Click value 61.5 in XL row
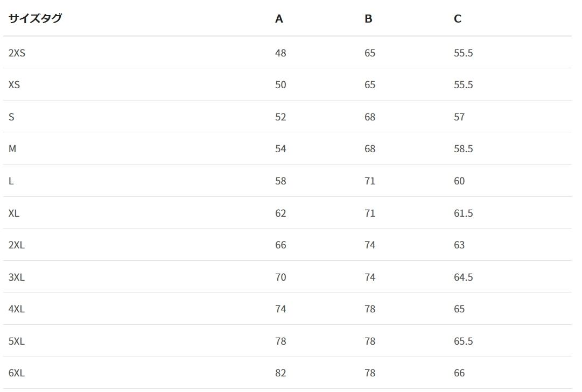The height and width of the screenshot is (392, 582). (463, 213)
